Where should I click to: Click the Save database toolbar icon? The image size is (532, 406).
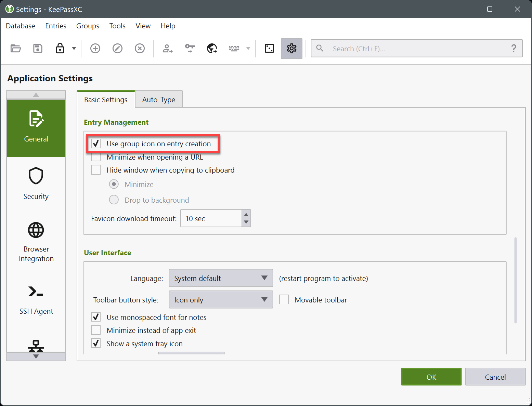38,48
